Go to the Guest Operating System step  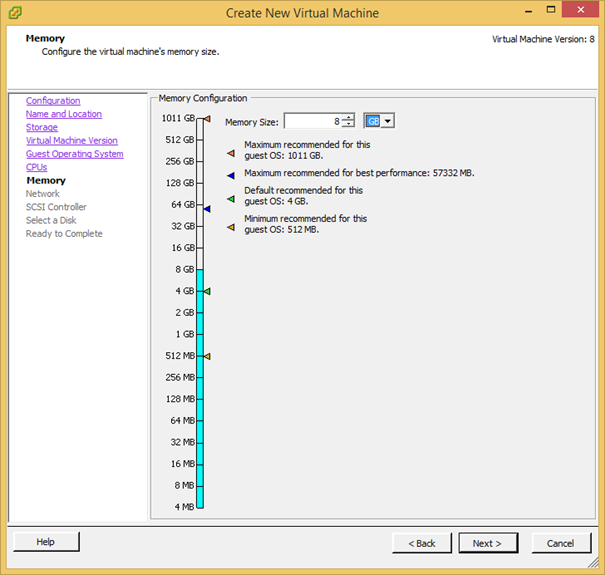pos(75,154)
